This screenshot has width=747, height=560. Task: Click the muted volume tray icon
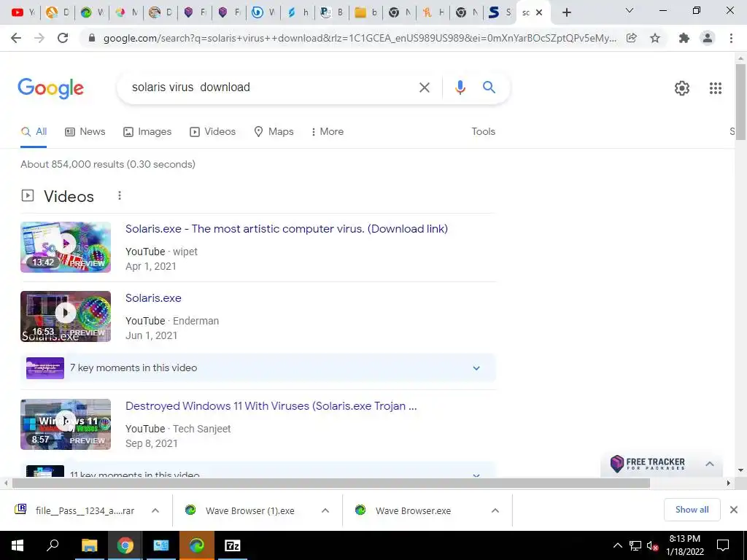click(652, 545)
